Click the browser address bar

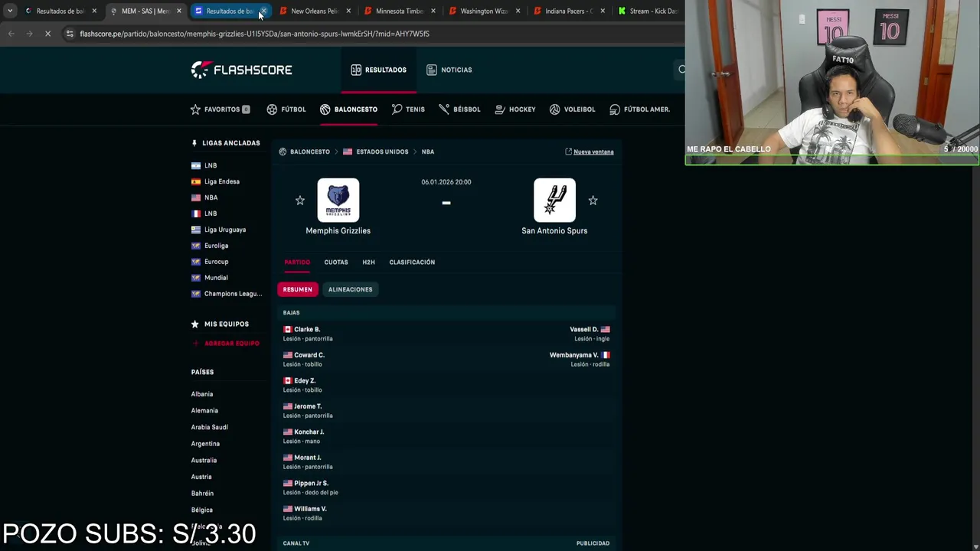click(x=367, y=34)
